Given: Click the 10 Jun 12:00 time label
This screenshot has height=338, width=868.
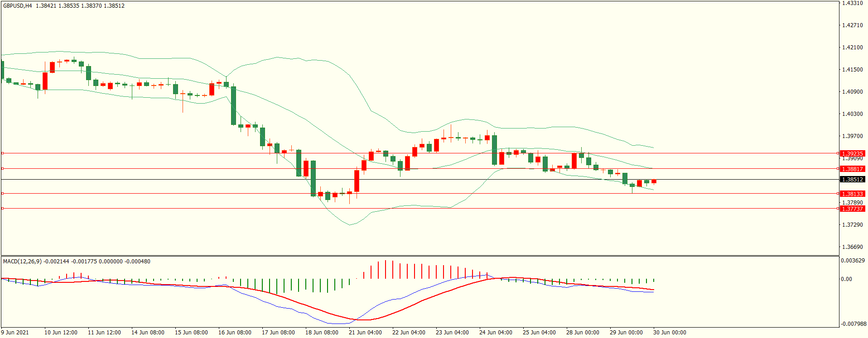Looking at the screenshot, I should point(61,333).
